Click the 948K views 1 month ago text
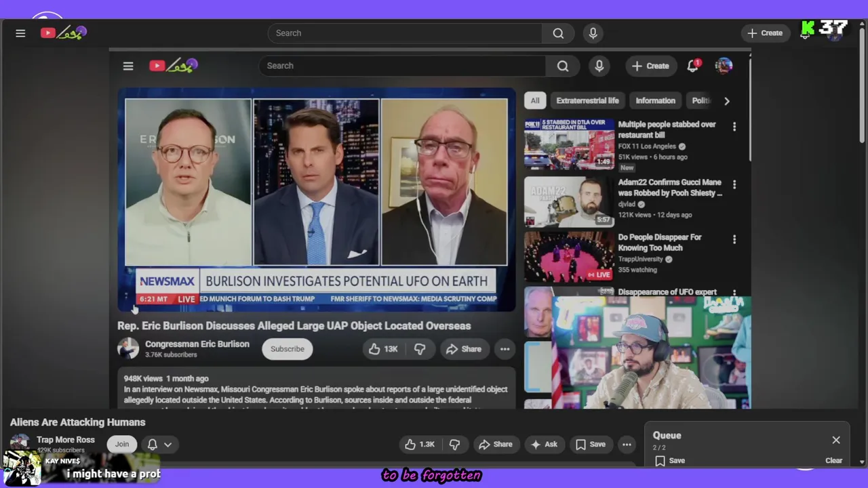This screenshot has height=488, width=868. 166,379
